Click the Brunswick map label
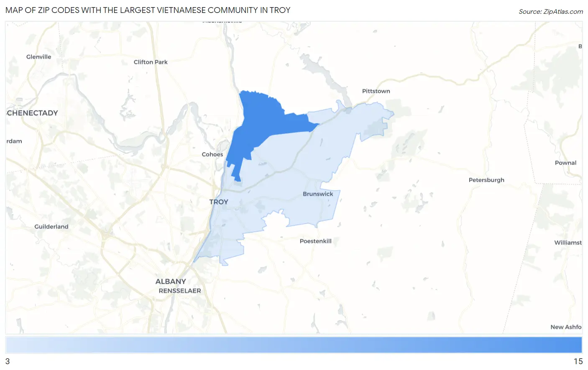Image resolution: width=588 pixels, height=370 pixels. [x=318, y=194]
